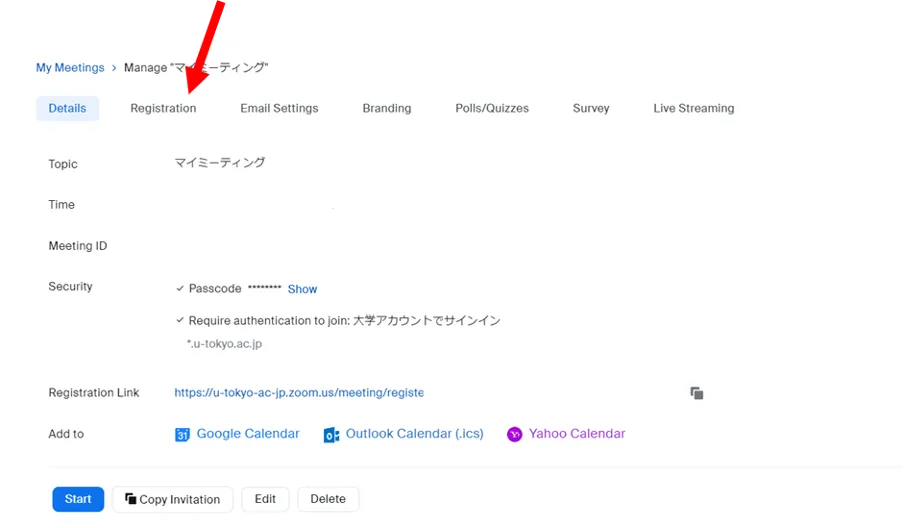Switch to the Live Streaming tab
Screen dimensions: 904x528
tap(693, 108)
